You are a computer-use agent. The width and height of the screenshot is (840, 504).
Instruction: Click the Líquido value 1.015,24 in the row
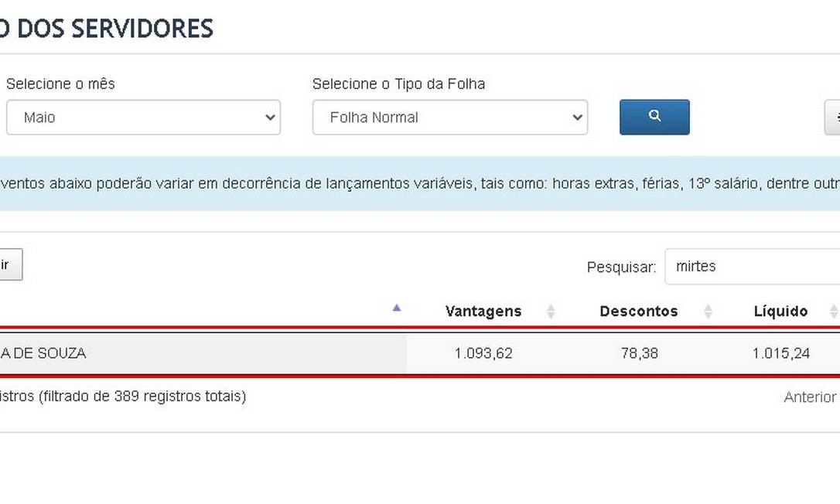[781, 353]
